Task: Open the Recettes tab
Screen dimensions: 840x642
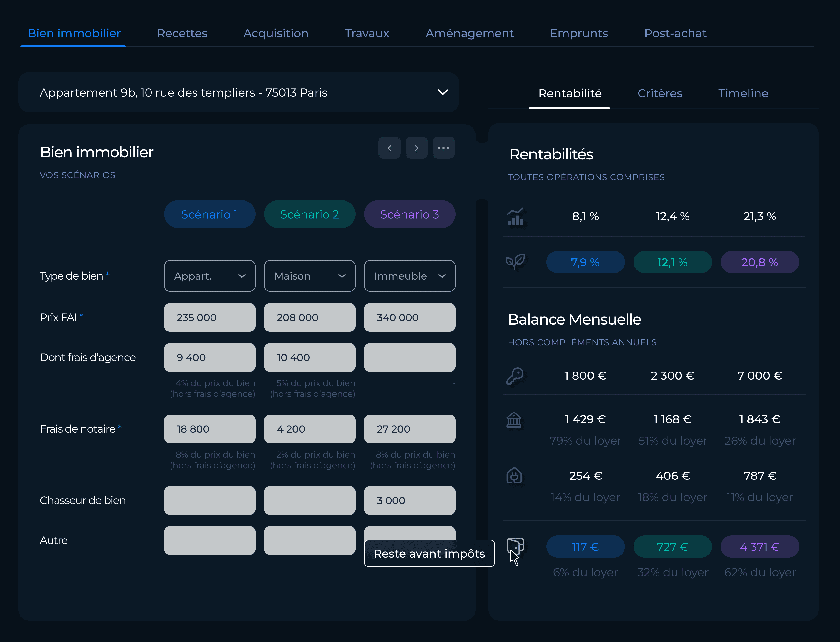Action: [182, 33]
